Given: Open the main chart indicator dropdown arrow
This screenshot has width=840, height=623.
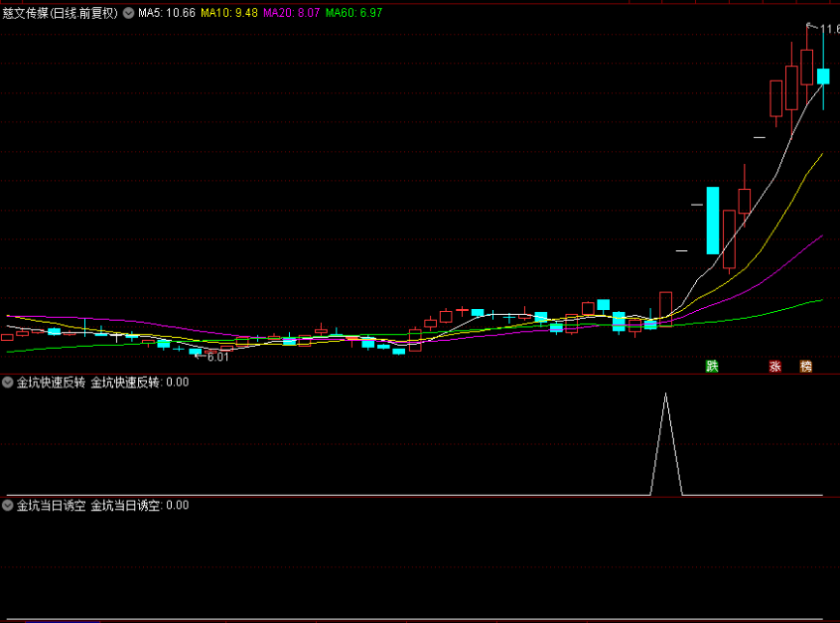Looking at the screenshot, I should 128,13.
